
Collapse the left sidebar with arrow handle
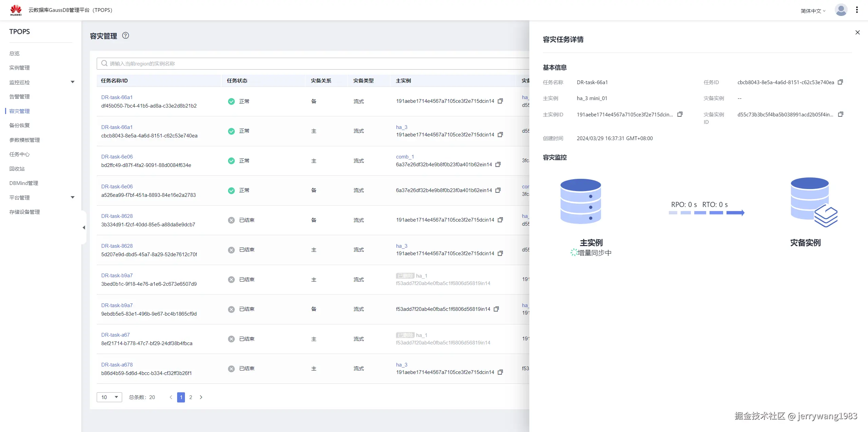84,227
